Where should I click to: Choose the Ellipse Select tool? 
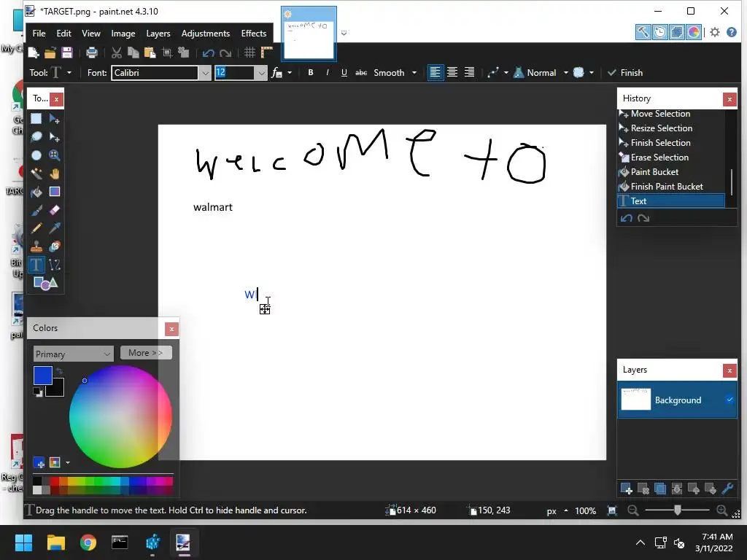pos(36,155)
